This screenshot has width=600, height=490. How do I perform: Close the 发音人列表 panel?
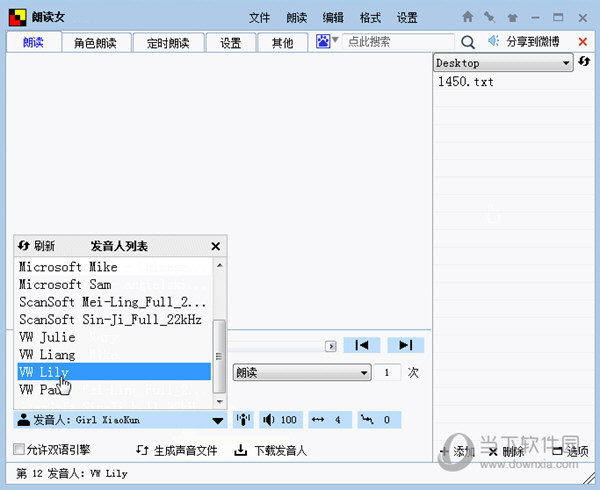pyautogui.click(x=215, y=246)
